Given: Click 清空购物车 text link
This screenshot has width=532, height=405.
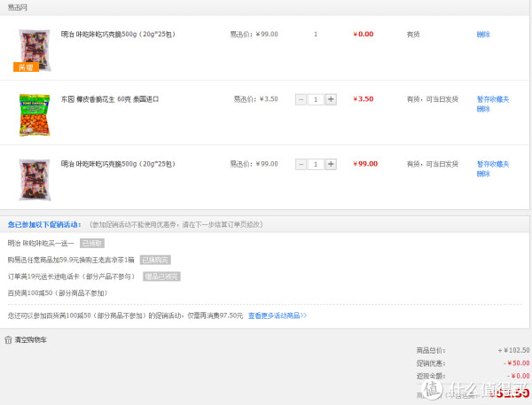Looking at the screenshot, I should pos(31,339).
